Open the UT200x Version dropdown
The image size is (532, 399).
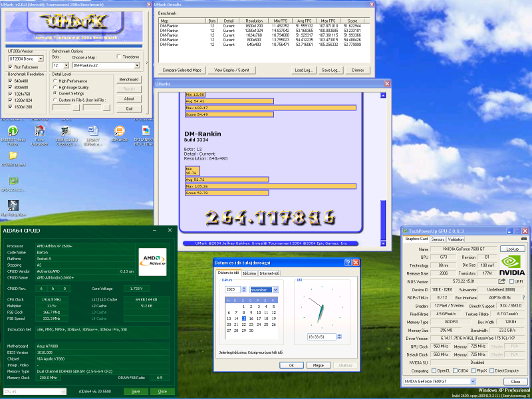(x=41, y=59)
